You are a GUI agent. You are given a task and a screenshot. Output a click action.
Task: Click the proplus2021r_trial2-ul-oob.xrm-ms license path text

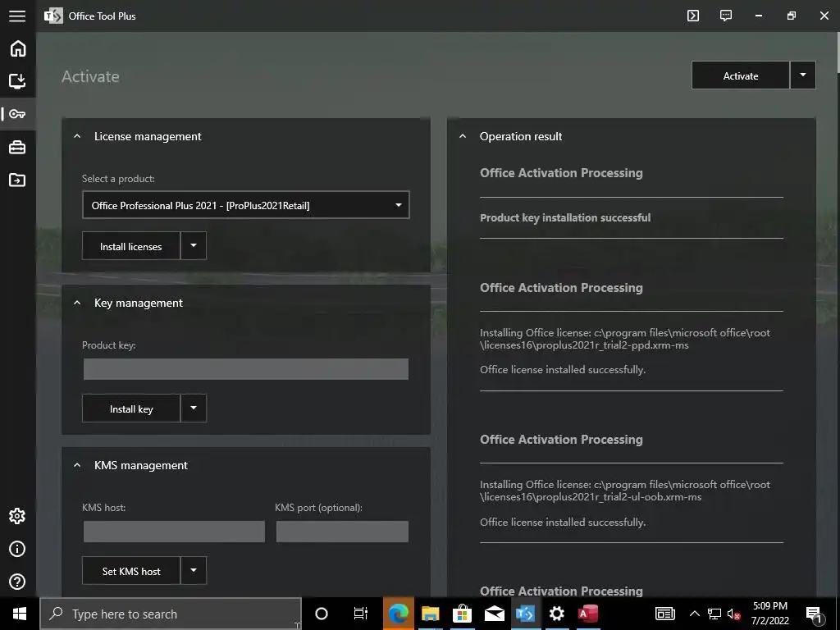pyautogui.click(x=624, y=491)
